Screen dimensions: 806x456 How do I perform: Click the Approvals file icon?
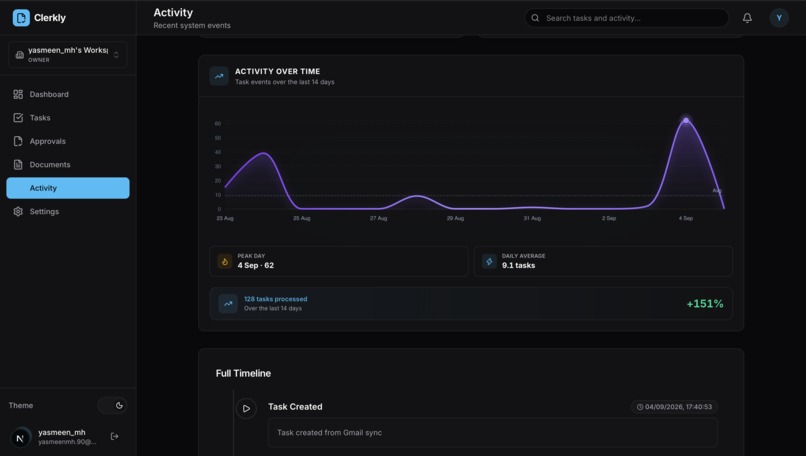coord(18,141)
